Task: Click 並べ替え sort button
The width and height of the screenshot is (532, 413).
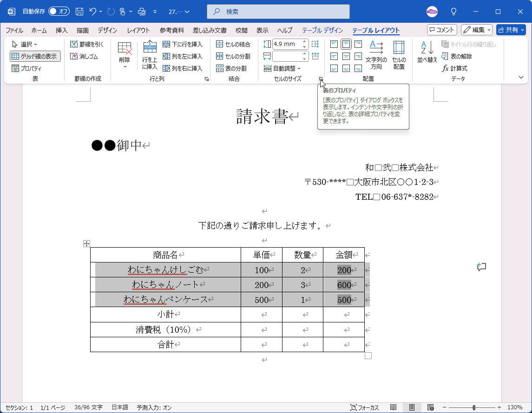Action: [427, 52]
